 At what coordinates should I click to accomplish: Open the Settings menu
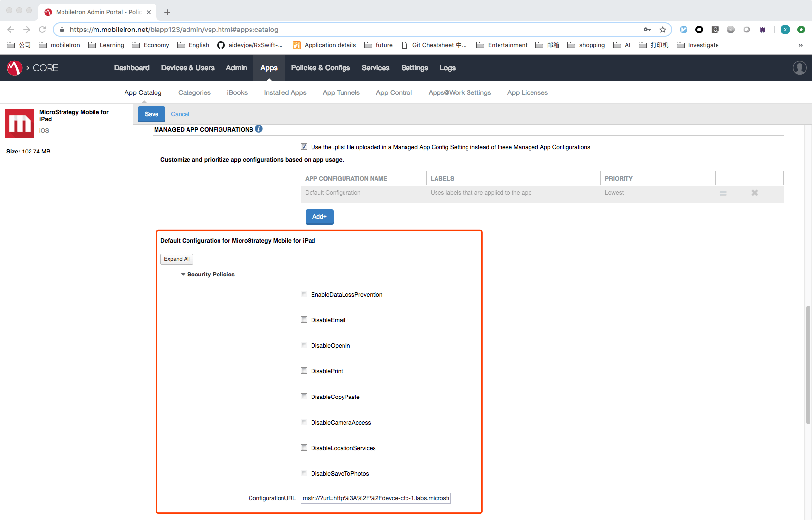(x=414, y=68)
